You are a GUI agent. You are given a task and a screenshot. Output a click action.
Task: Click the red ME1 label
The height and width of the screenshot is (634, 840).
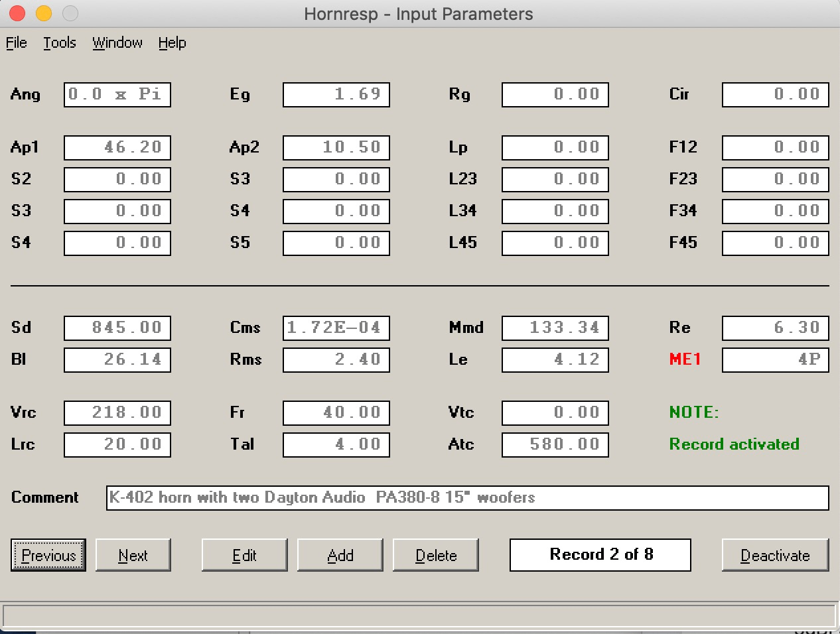(685, 359)
